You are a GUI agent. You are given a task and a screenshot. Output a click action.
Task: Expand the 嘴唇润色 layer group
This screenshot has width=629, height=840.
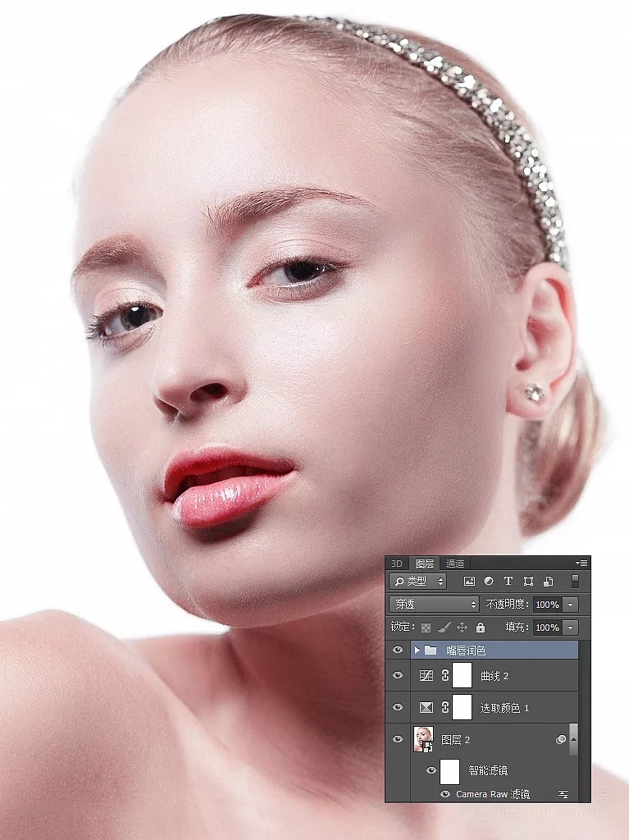pyautogui.click(x=417, y=650)
